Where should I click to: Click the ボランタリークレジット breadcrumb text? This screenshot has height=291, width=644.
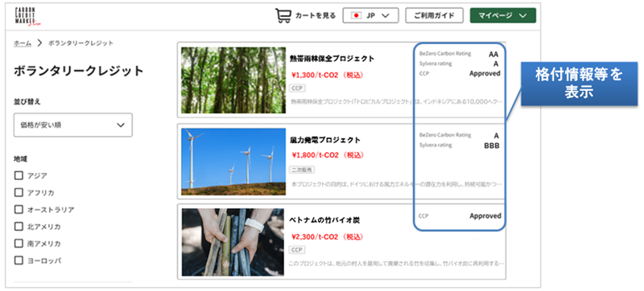(x=81, y=43)
